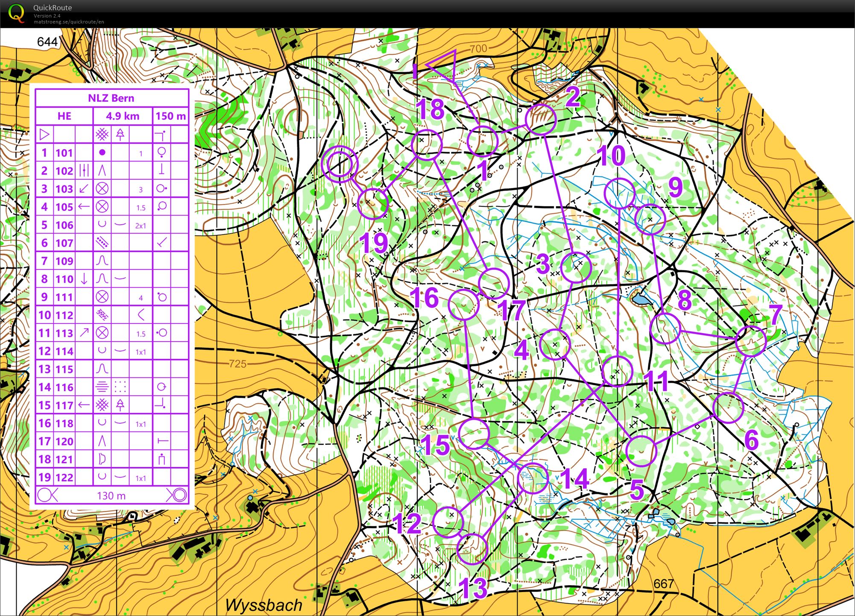This screenshot has height=616, width=855.
Task: Click the Wyssbach place name label
Action: (x=264, y=605)
